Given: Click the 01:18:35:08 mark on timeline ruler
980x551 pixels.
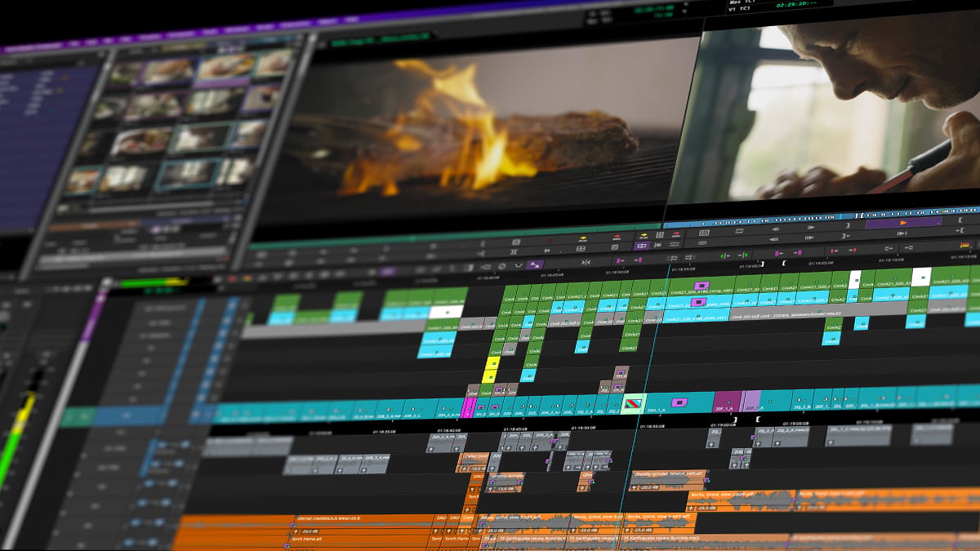Looking at the screenshot, I should tap(382, 430).
